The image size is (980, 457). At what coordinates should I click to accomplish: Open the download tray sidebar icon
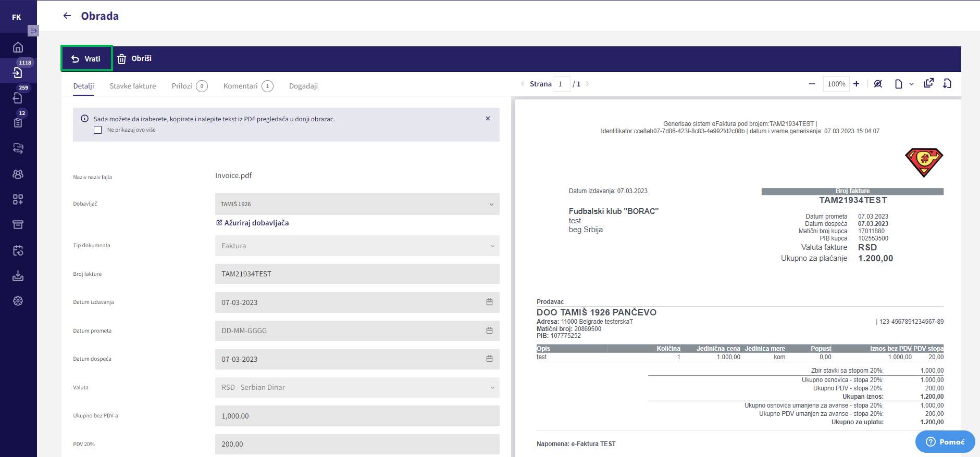coord(18,275)
